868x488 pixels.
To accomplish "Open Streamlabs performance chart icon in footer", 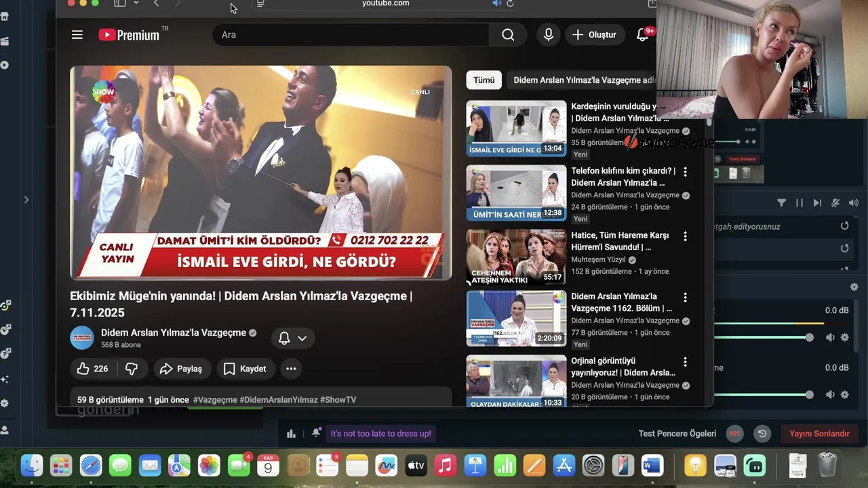I will [292, 434].
